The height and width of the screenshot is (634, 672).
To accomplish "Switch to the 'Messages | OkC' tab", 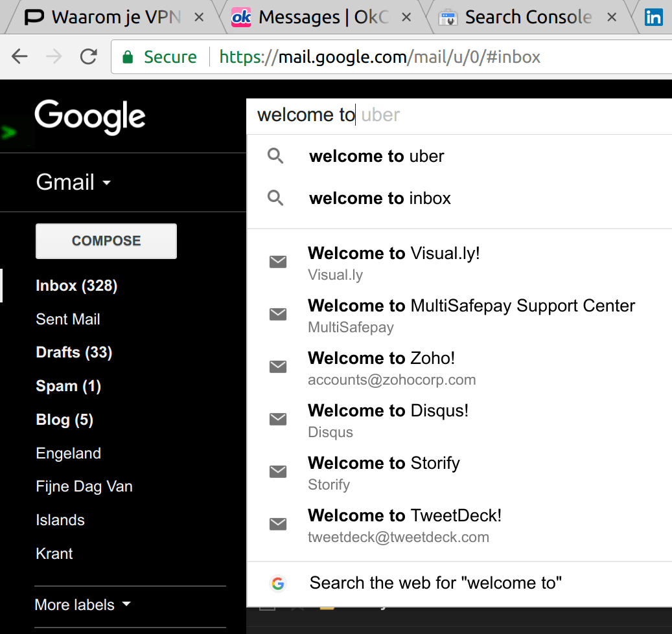I will [323, 17].
